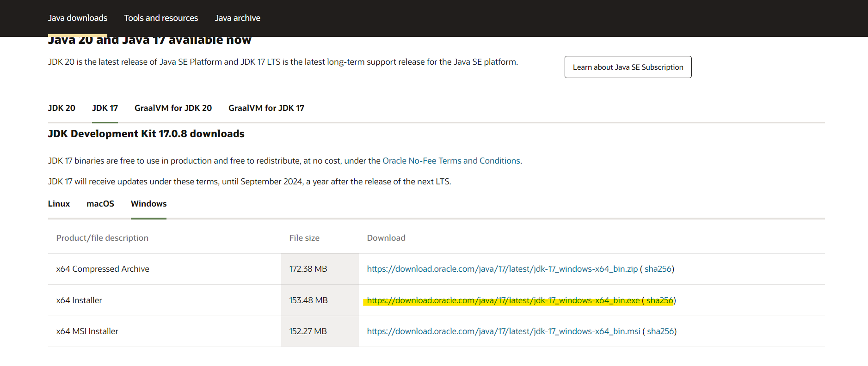Open sha256 link for the exe installer
This screenshot has height=366, width=868.
(660, 300)
